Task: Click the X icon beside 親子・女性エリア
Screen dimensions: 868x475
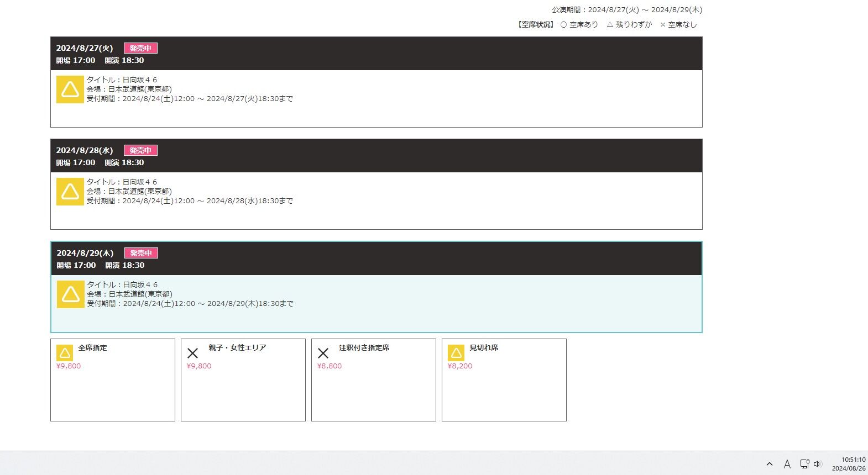Action: coord(193,353)
